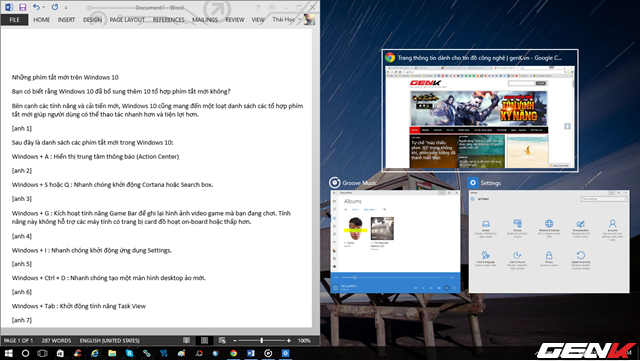Click the Word Help question mark icon

[258, 7]
